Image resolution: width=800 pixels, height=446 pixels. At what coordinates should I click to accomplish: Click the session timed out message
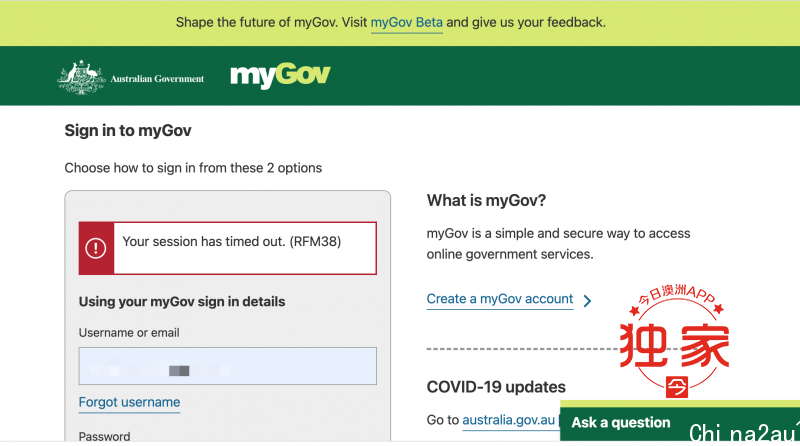coord(232,241)
